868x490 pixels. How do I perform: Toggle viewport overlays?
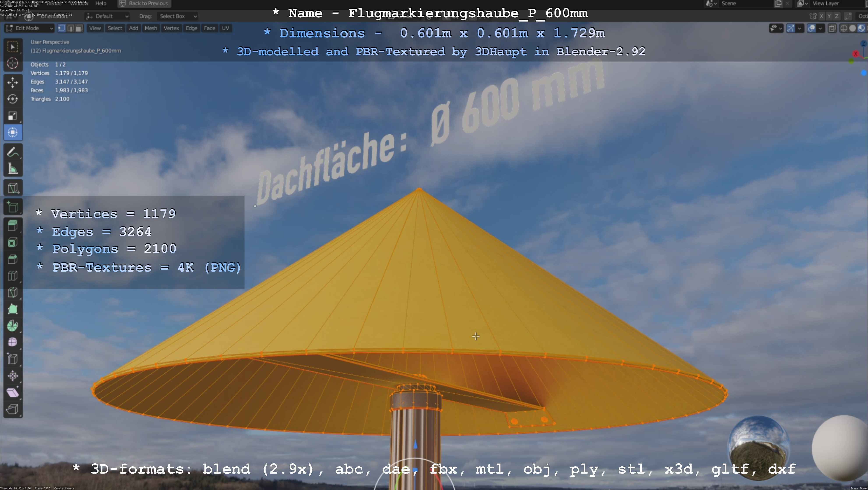(812, 28)
